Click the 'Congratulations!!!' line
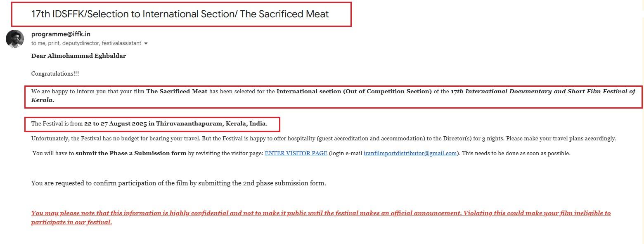644x244 pixels. click(x=55, y=73)
